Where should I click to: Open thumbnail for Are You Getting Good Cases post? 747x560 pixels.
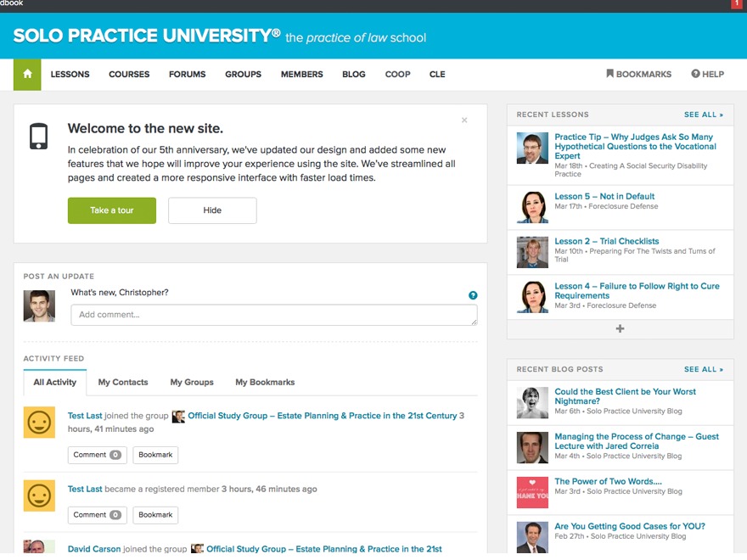(532, 537)
